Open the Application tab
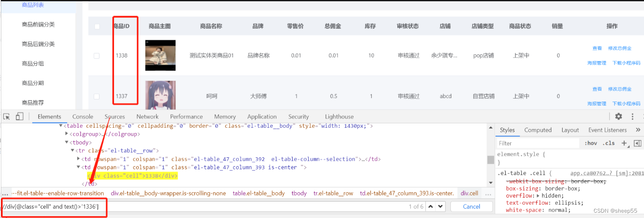Image resolution: width=644 pixels, height=218 pixels. (x=262, y=117)
